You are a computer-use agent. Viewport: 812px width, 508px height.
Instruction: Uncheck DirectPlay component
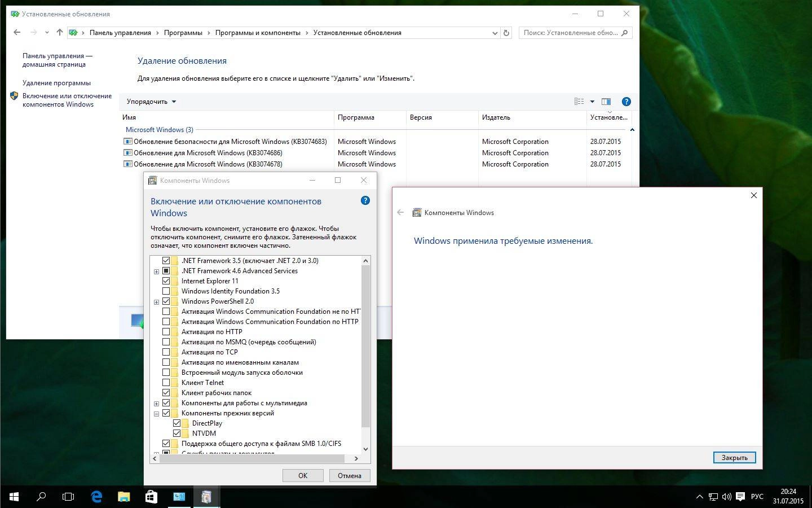[x=176, y=423]
